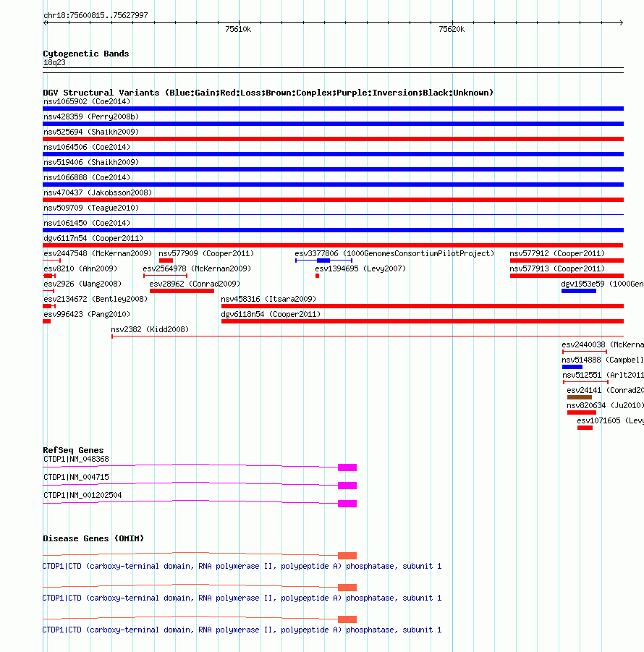Select the red bar under nsv577909
This screenshot has height=652, width=644.
pyautogui.click(x=166, y=261)
